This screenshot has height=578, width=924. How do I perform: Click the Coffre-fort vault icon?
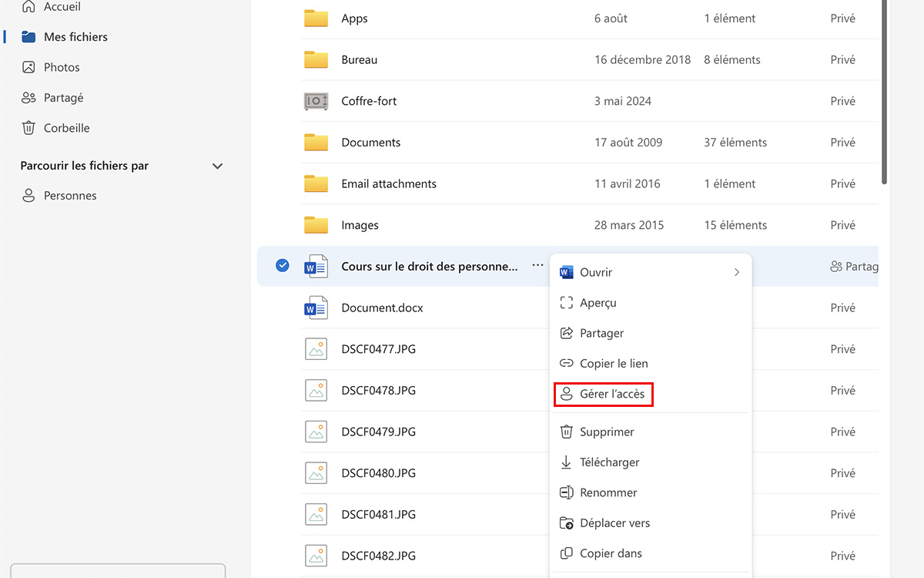[316, 101]
